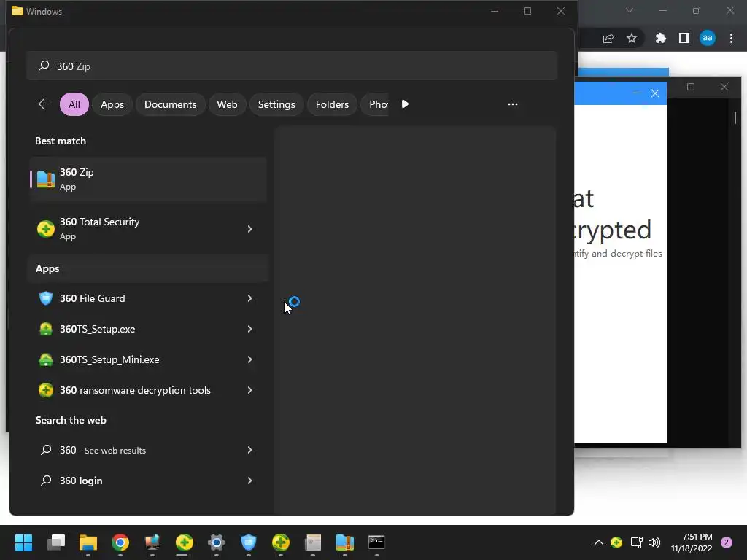Click the search text field with '360 Zip'
Viewport: 747px width, 560px height.
pos(292,66)
